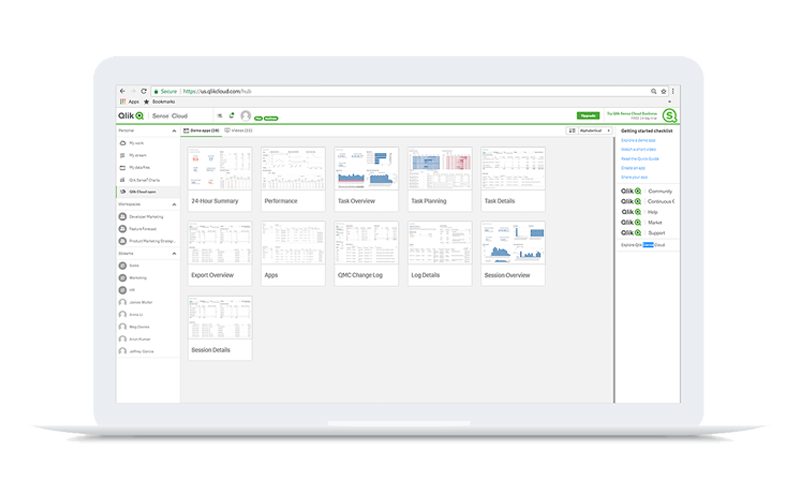Click the notifications icon with green dot
The height and width of the screenshot is (500, 800).
point(232,116)
